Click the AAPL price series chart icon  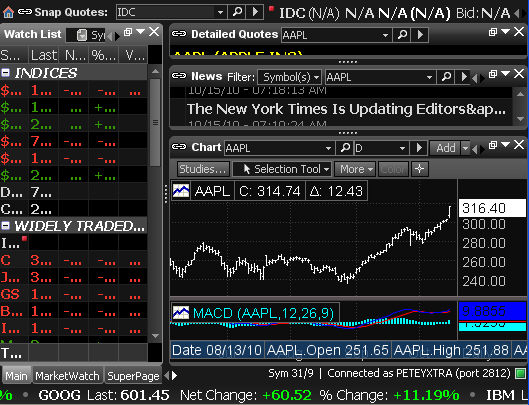181,191
